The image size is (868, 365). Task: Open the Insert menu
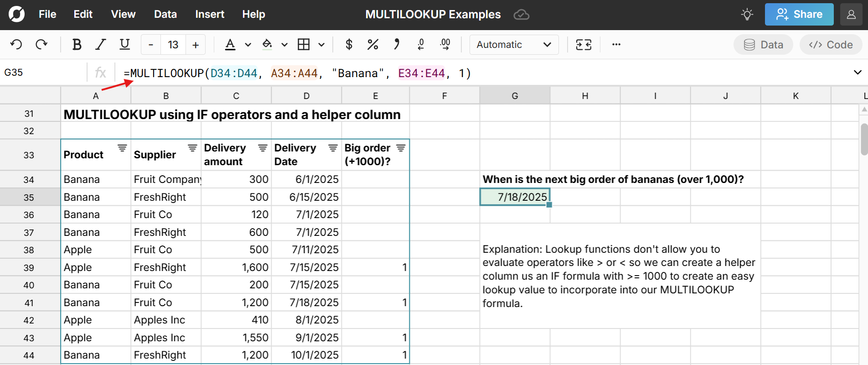point(209,15)
